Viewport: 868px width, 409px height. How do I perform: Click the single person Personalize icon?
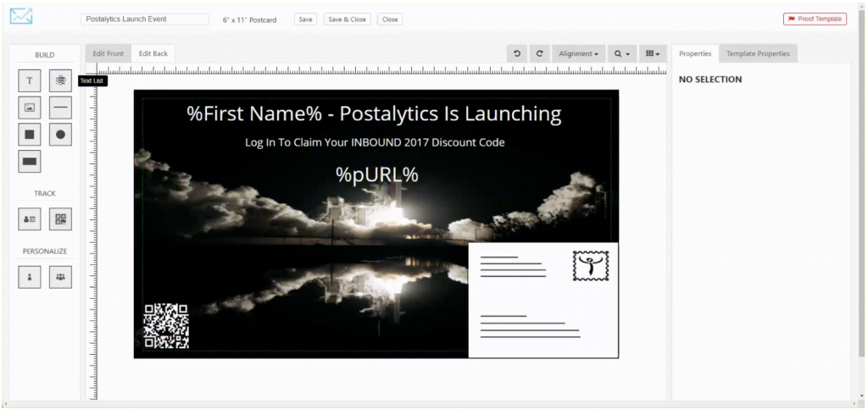30,277
